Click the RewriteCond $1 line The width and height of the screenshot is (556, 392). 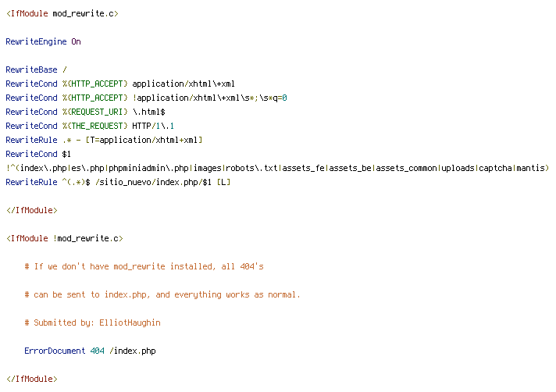[38, 154]
